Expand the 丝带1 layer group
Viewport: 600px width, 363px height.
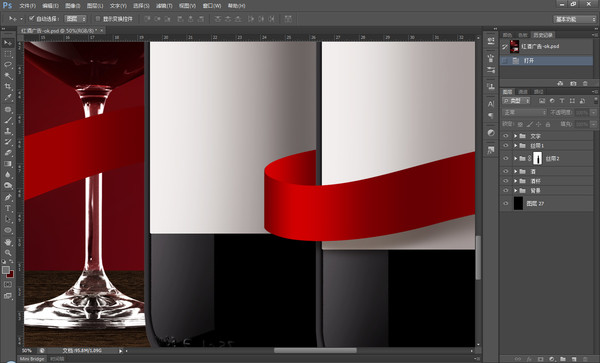(x=515, y=145)
